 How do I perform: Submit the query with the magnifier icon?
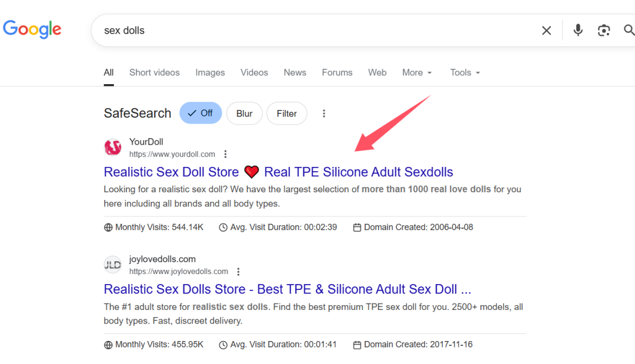pyautogui.click(x=629, y=31)
